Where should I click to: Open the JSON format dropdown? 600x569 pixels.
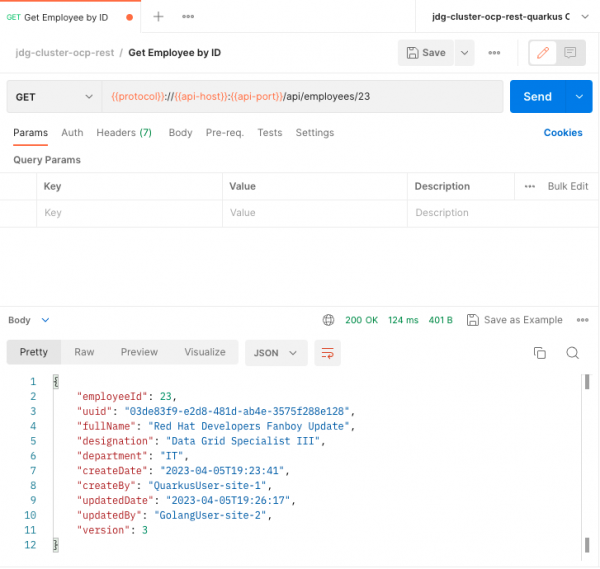(x=276, y=352)
